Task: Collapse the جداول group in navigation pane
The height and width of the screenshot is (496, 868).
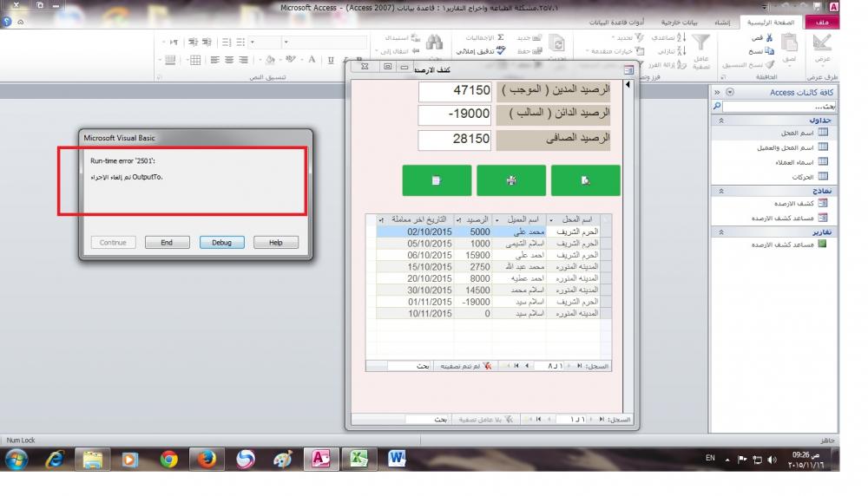Action: (721, 121)
